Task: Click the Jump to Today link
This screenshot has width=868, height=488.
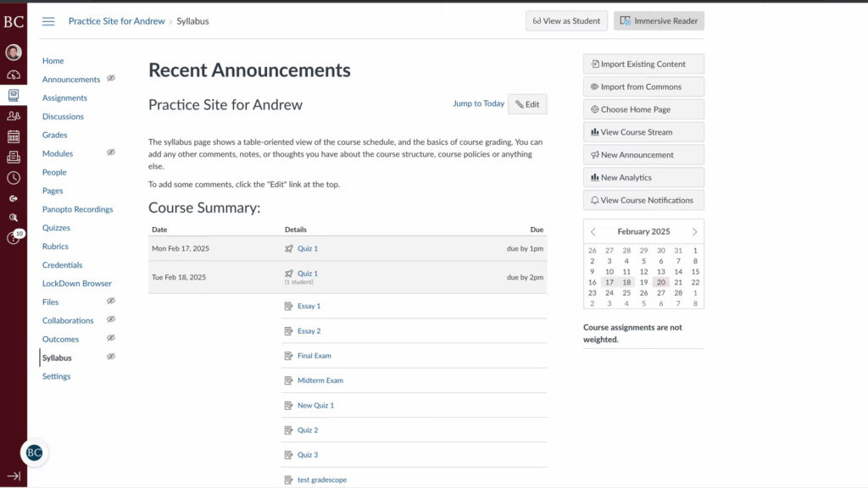Action: 478,103
